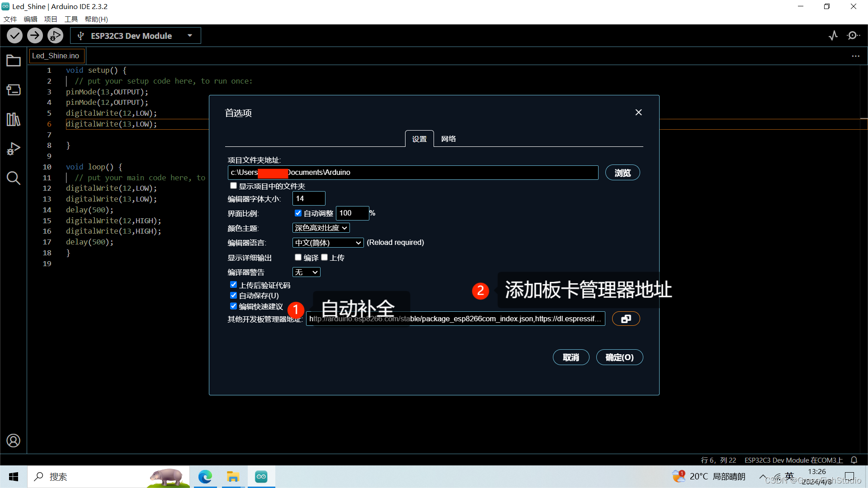Image resolution: width=868 pixels, height=488 pixels.
Task: Open the Serial Monitor icon
Action: (x=854, y=35)
